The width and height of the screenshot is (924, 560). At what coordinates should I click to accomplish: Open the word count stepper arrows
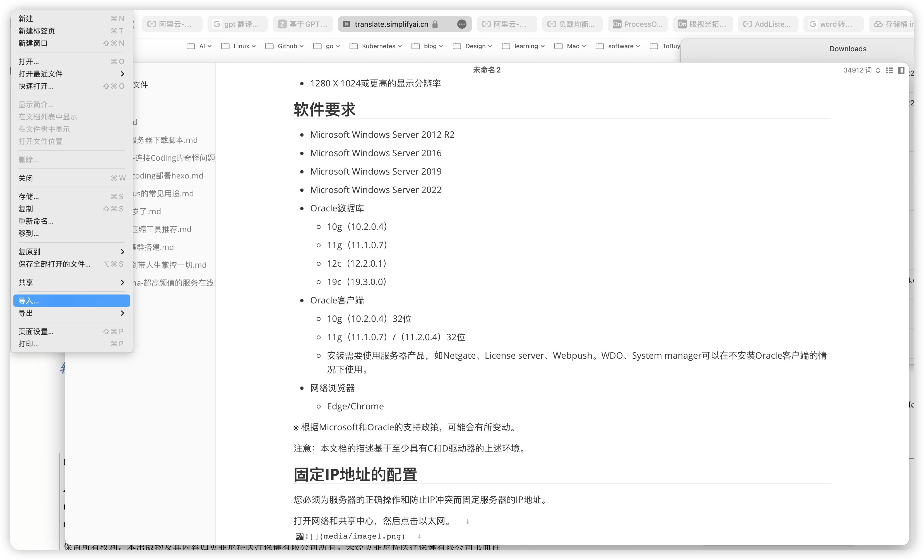click(878, 70)
